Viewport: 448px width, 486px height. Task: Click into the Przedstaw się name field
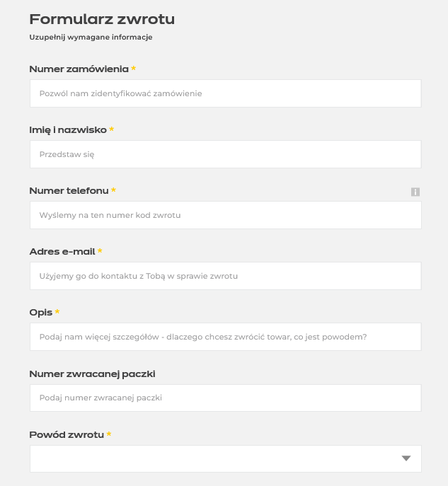[225, 154]
